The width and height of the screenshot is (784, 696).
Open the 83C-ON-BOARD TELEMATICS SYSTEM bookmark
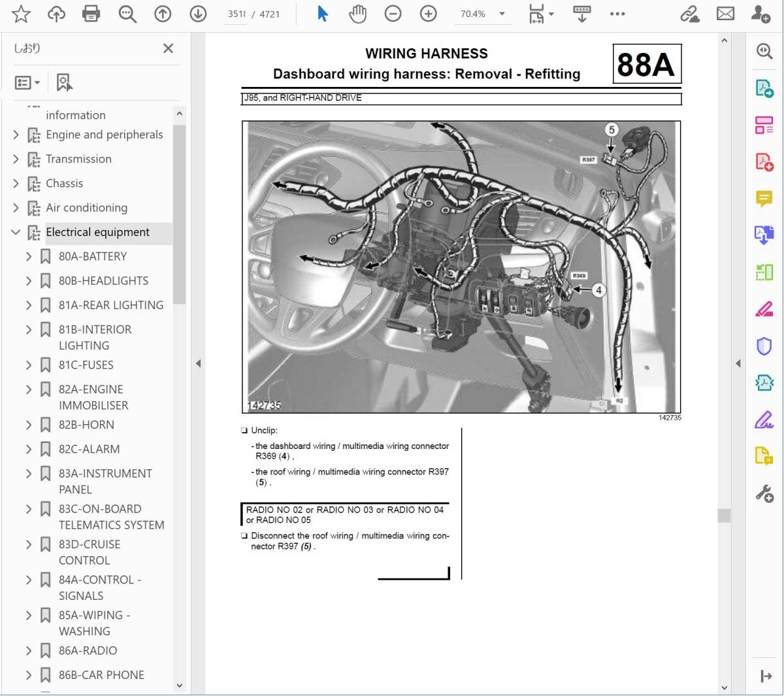[111, 516]
